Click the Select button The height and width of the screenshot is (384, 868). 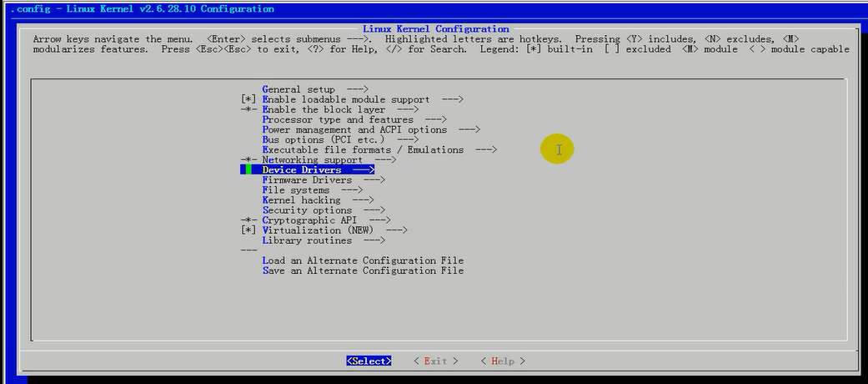[369, 361]
